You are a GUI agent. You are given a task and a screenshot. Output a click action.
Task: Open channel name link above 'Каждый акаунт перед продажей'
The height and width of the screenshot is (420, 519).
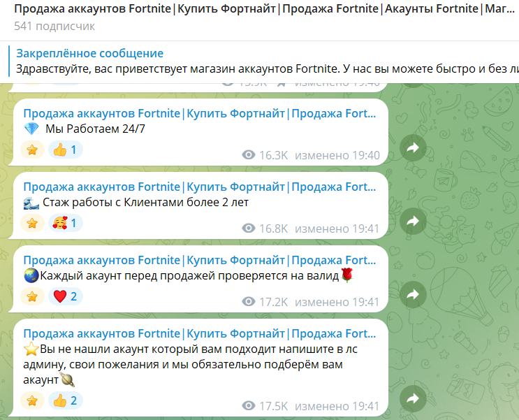pos(200,261)
